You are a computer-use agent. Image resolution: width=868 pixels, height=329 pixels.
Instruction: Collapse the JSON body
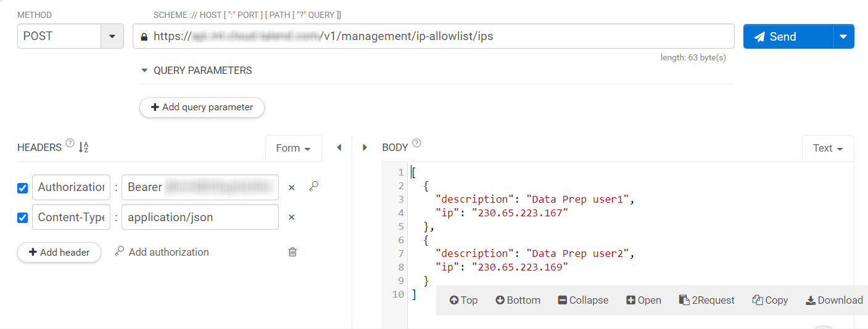[x=583, y=300]
